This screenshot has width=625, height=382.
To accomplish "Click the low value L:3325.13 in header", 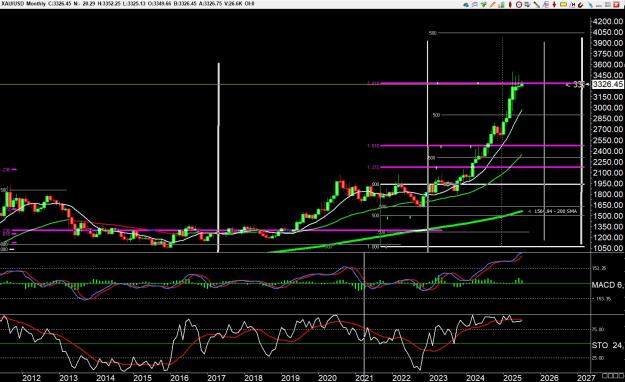I will [135, 4].
